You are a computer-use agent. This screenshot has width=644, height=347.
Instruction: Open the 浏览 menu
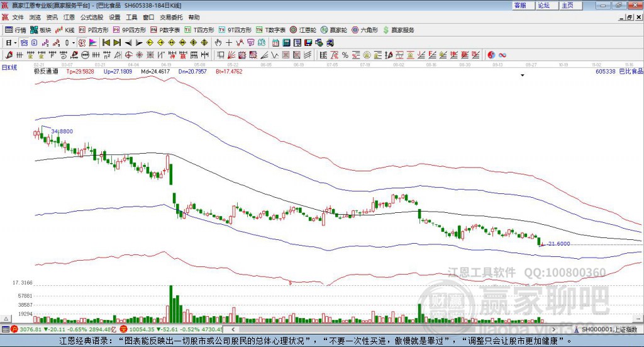[35, 17]
